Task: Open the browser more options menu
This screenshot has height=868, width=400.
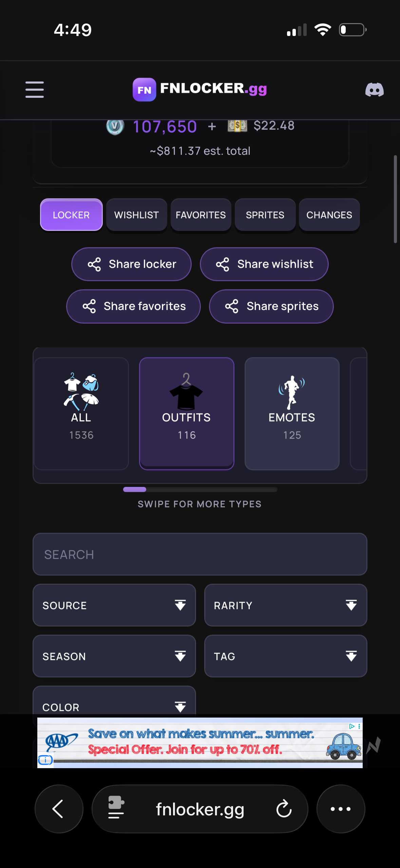Action: click(341, 809)
